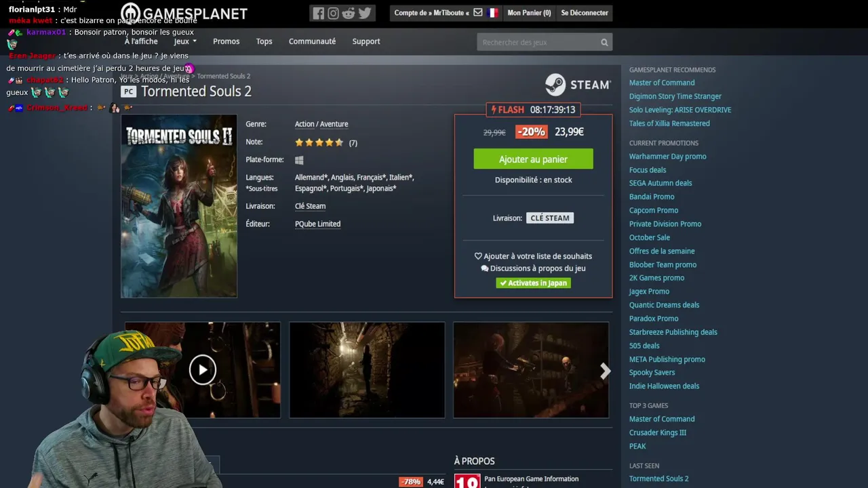Open Offres de la semaine link
The height and width of the screenshot is (488, 868).
click(x=662, y=251)
